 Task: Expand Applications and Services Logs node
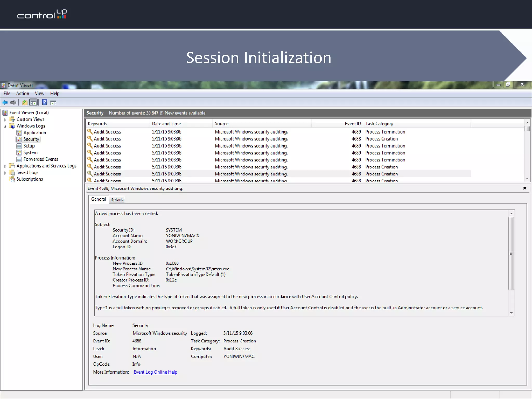click(5, 166)
